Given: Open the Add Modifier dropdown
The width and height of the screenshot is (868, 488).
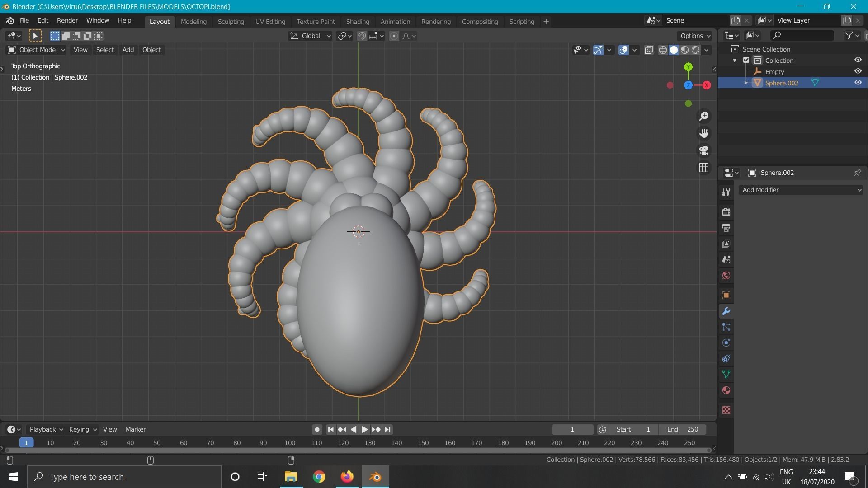Looking at the screenshot, I should (801, 190).
